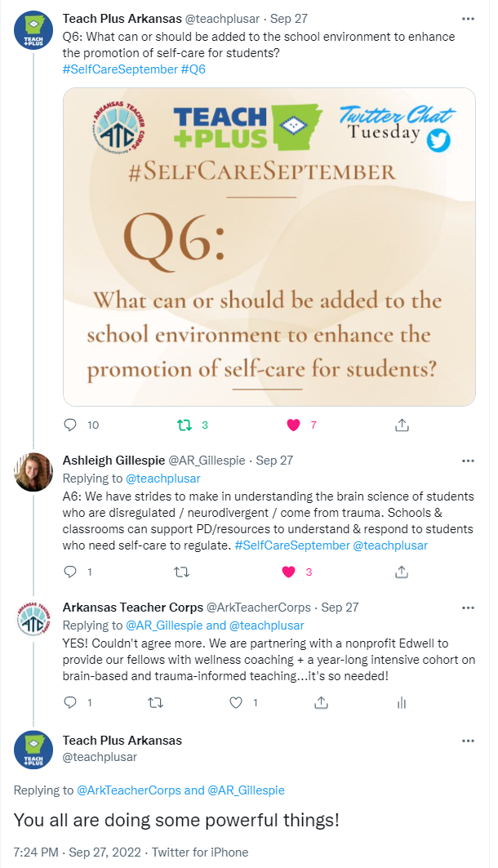Unlike Ashleigh Gillespie's tweet with 3 likes

tap(288, 572)
